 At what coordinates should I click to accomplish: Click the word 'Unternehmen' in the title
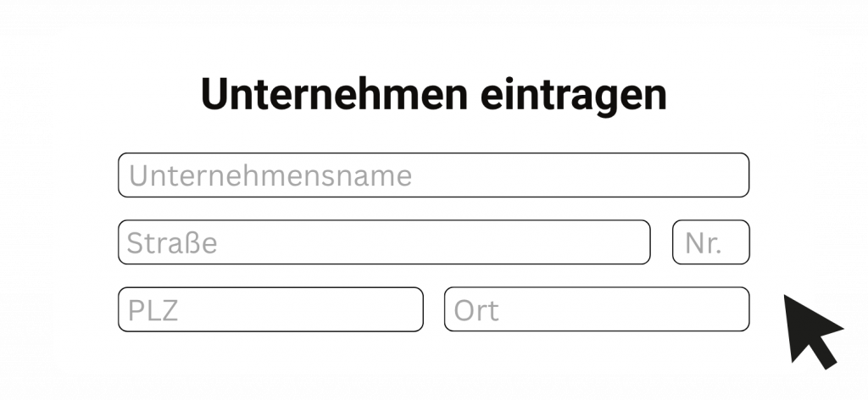331,94
